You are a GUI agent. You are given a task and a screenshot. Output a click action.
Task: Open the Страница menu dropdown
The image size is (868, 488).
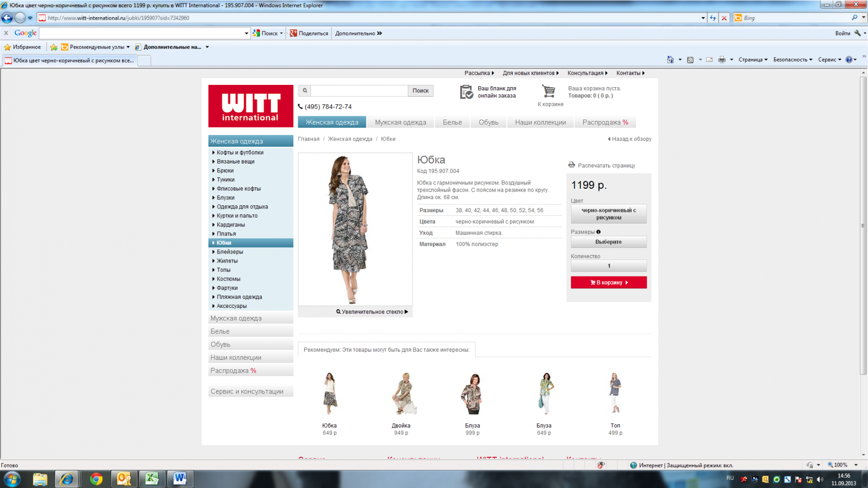click(753, 60)
